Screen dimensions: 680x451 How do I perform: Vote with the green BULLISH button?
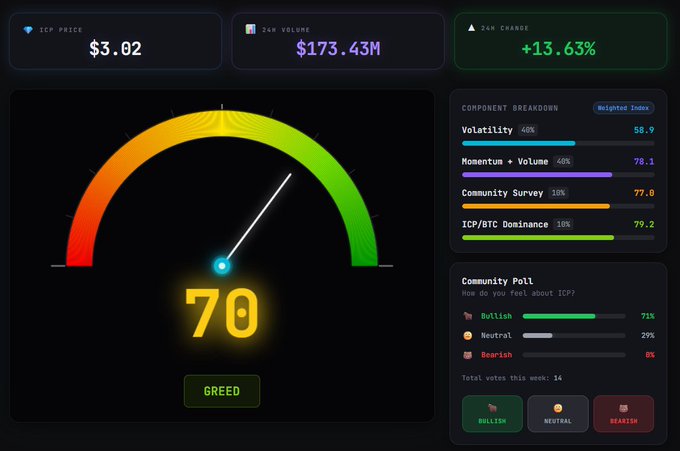492,414
